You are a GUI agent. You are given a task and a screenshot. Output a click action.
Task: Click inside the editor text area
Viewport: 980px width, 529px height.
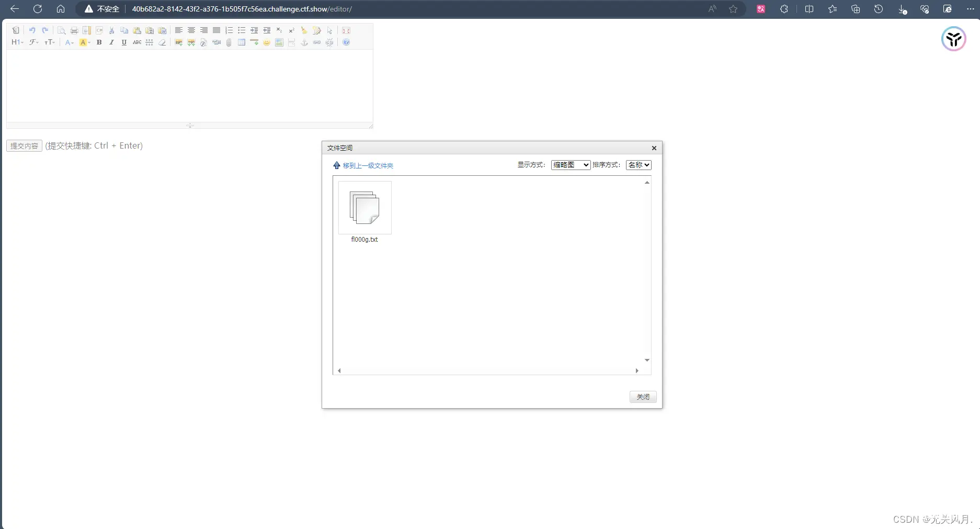pyautogui.click(x=189, y=86)
